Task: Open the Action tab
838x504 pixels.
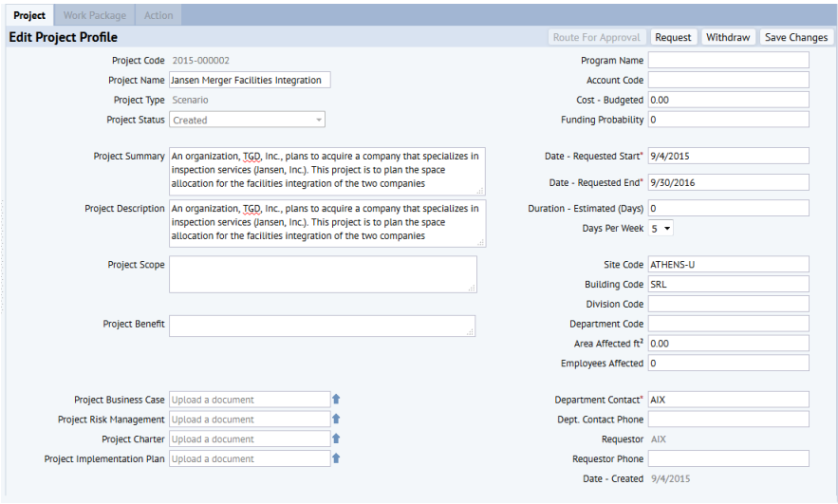Action: (158, 15)
